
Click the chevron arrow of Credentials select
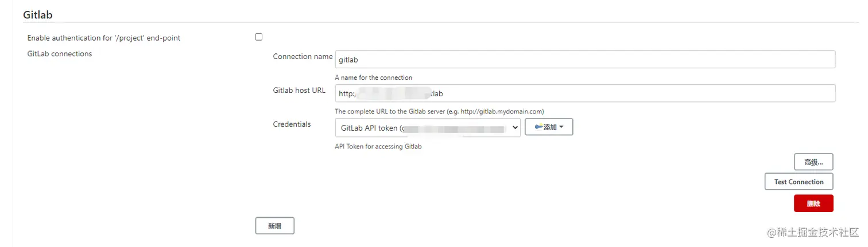pos(513,128)
